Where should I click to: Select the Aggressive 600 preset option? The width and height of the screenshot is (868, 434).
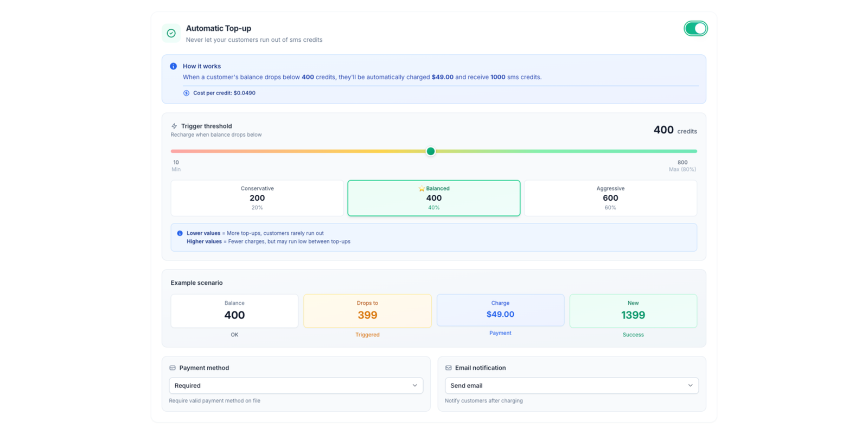coord(610,198)
